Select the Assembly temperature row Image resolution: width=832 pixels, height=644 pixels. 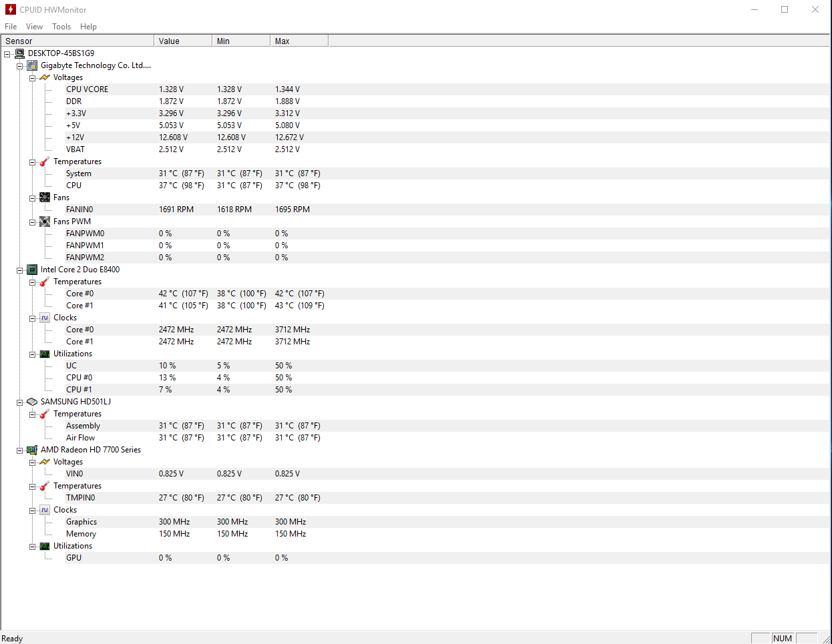coord(446,426)
